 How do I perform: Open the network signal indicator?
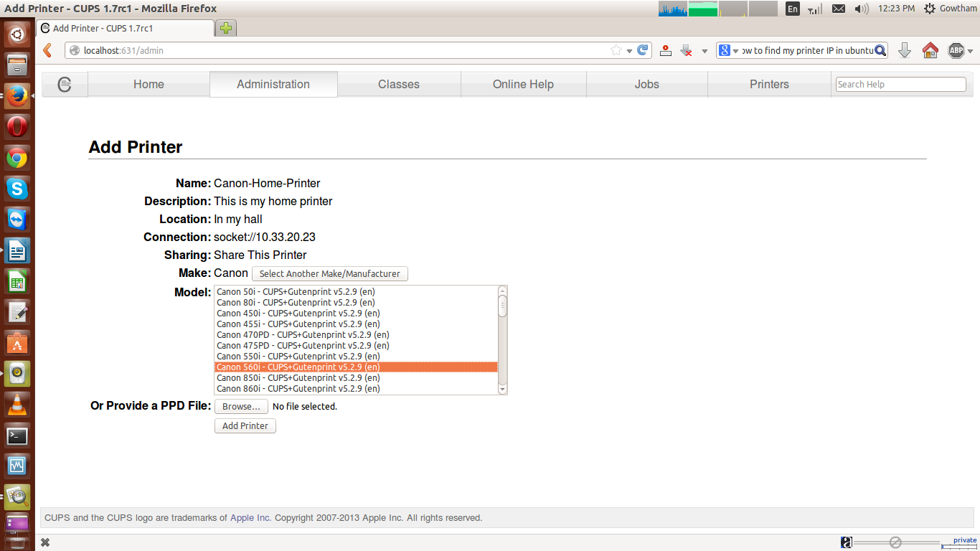pos(815,9)
